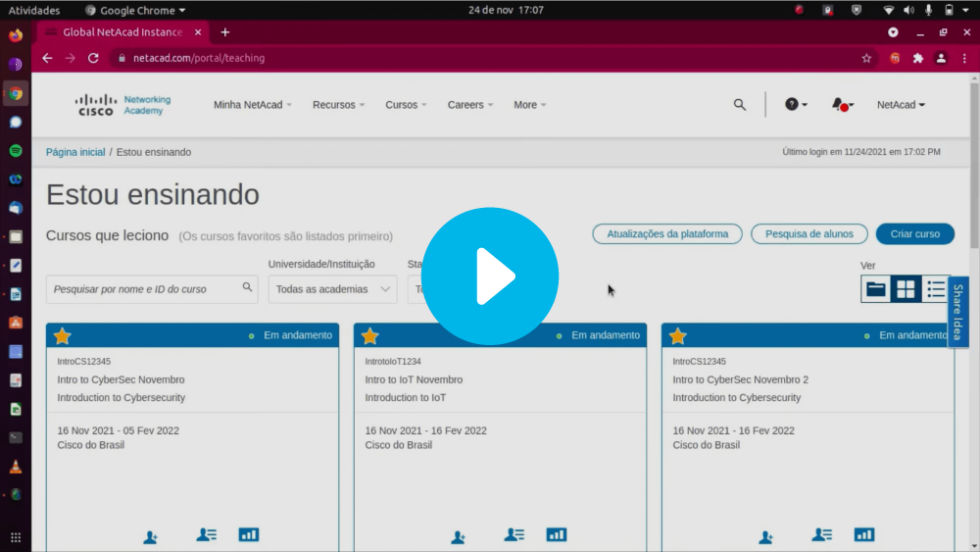This screenshot has width=980, height=552.
Task: Expand Minha NetAcad menu
Action: 253,104
